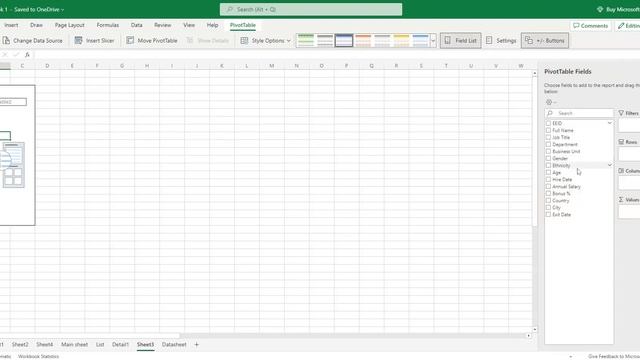Click the confirm checkmark in formula bar
The width and height of the screenshot is (640, 360).
16,55
